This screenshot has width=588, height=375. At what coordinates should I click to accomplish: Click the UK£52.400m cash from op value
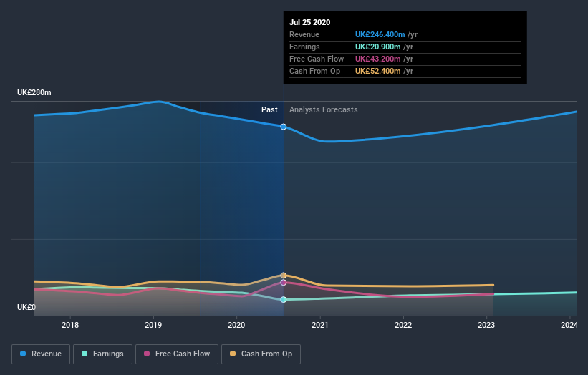pos(378,71)
